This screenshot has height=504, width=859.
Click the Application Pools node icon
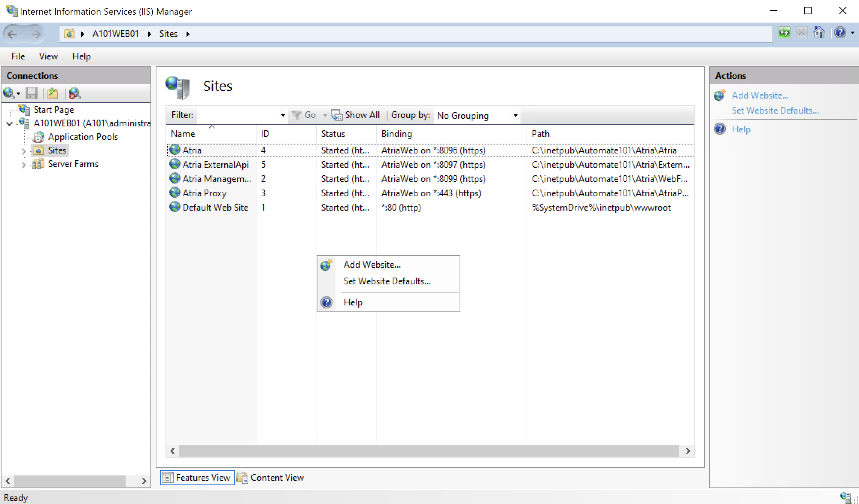point(38,137)
